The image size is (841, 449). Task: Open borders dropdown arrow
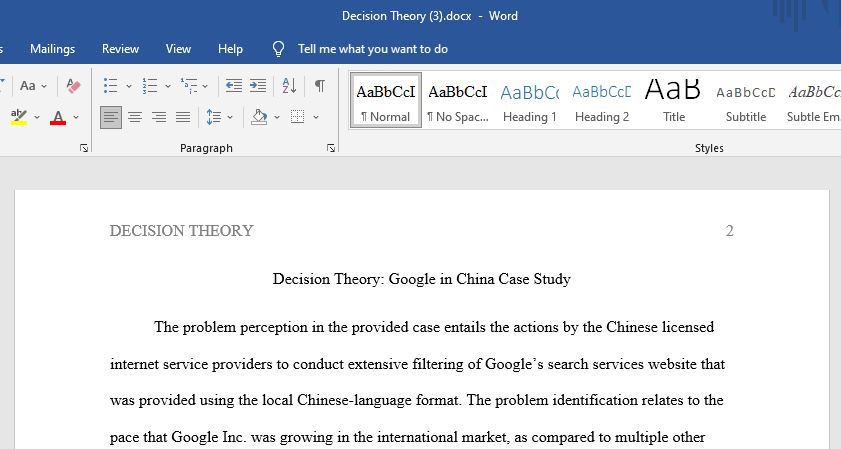(x=316, y=117)
